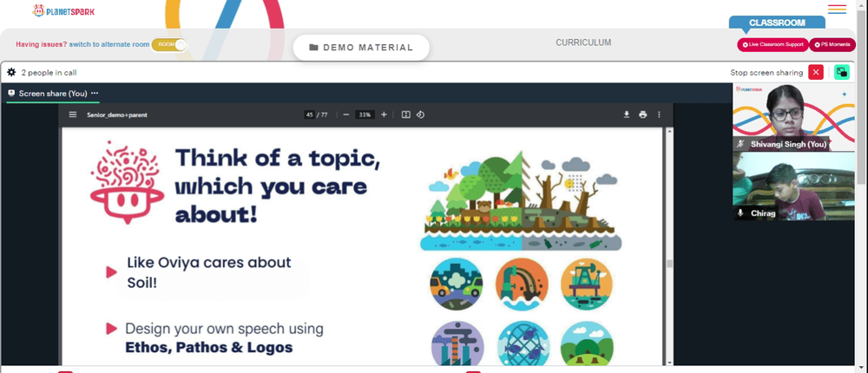
Task: Click the 'Stop screen sharing' label
Action: tap(766, 73)
